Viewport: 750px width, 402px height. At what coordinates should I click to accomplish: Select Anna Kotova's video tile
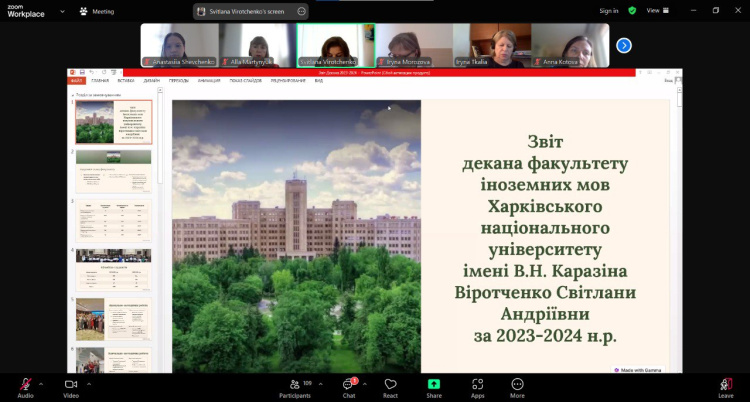[570, 45]
